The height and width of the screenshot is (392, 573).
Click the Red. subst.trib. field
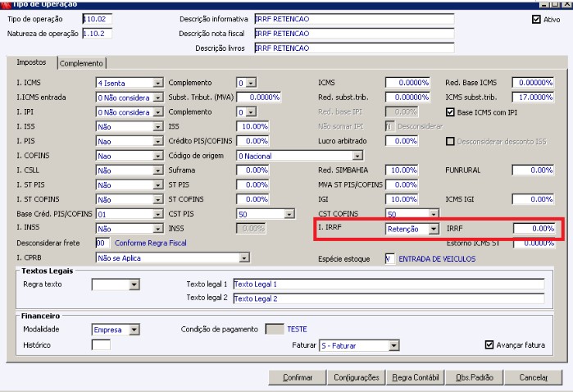coord(407,98)
